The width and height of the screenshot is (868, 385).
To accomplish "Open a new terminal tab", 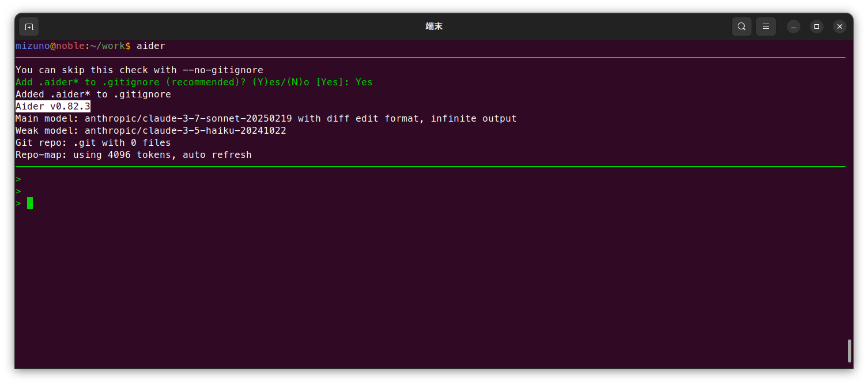I will click(29, 27).
